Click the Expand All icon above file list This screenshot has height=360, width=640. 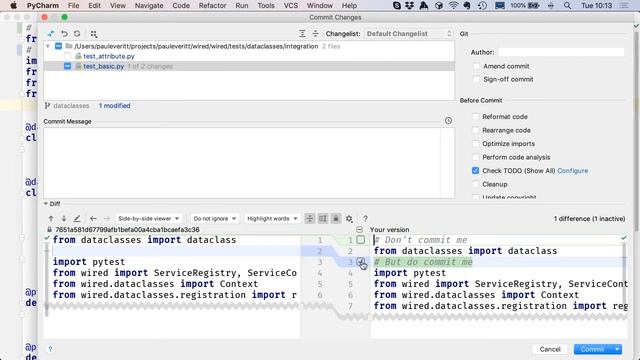[x=302, y=34]
